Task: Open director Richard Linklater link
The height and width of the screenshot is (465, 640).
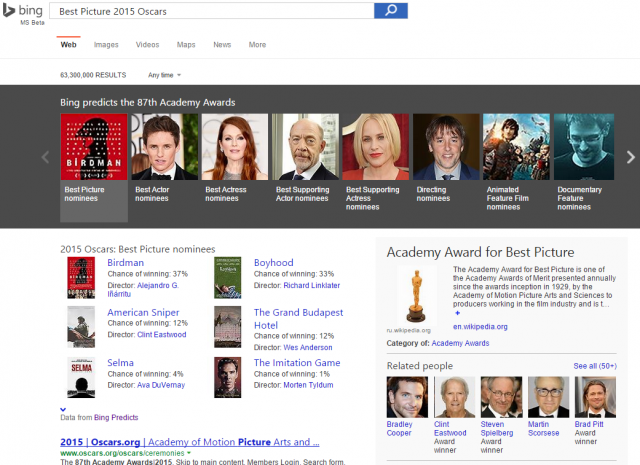Action: coord(312,285)
